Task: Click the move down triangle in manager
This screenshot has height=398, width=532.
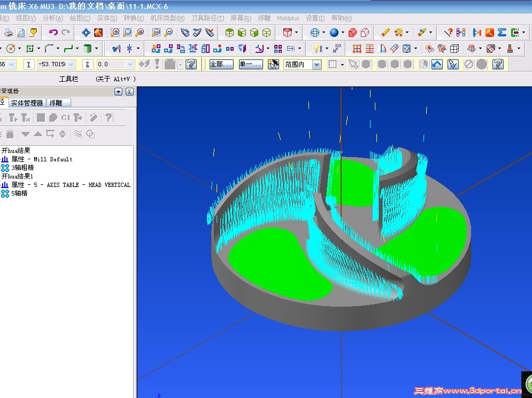Action: [26, 134]
